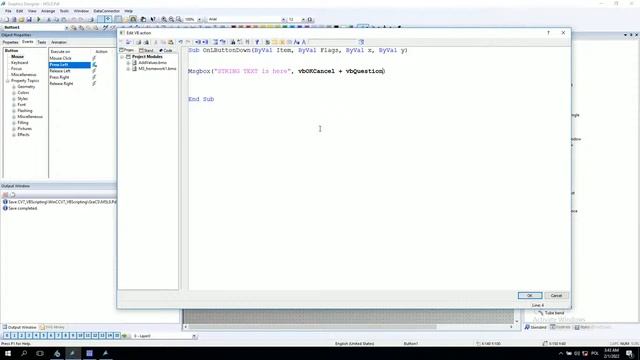
Task: Open the notification center in the taskbar
Action: tap(630, 353)
